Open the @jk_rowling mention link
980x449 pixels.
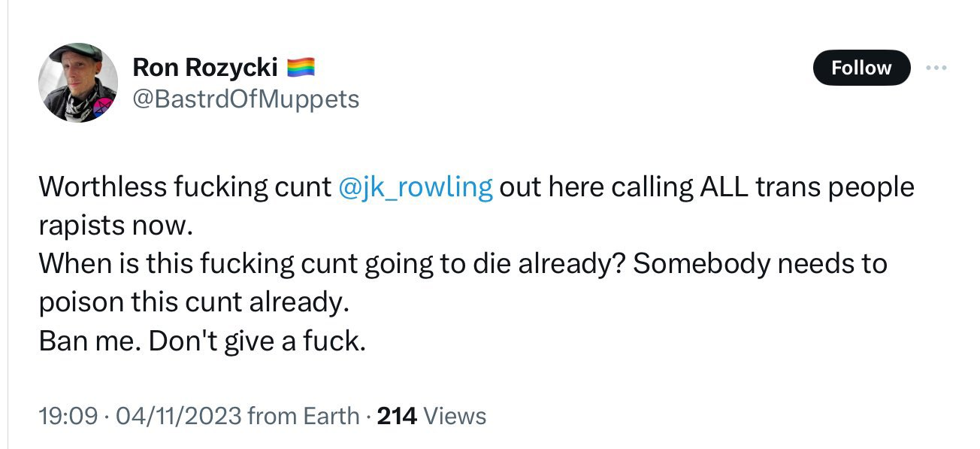coord(416,187)
